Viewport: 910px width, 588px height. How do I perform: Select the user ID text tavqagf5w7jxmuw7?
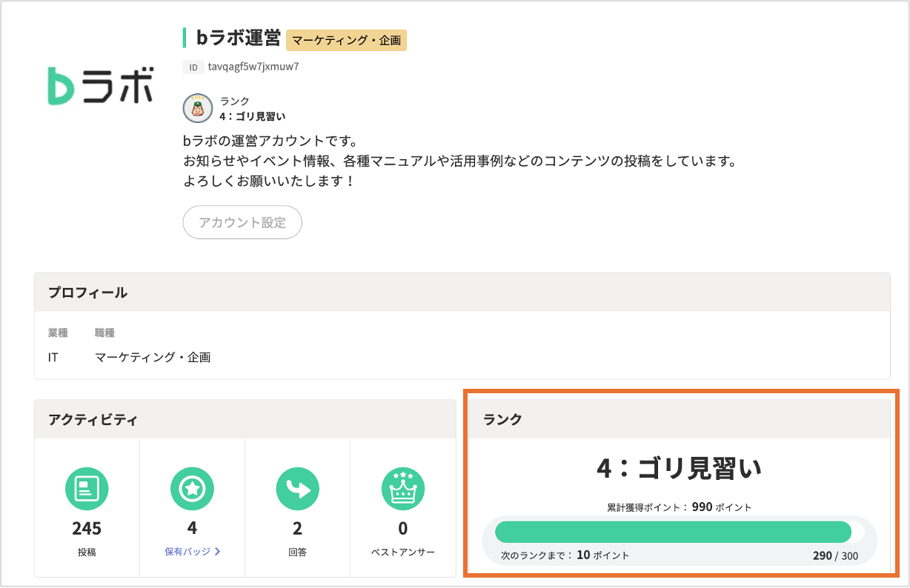[x=253, y=67]
